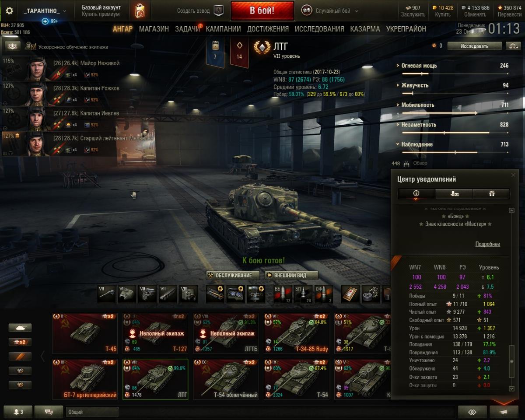
Task: Open the contacts list button
Action: pos(17,412)
